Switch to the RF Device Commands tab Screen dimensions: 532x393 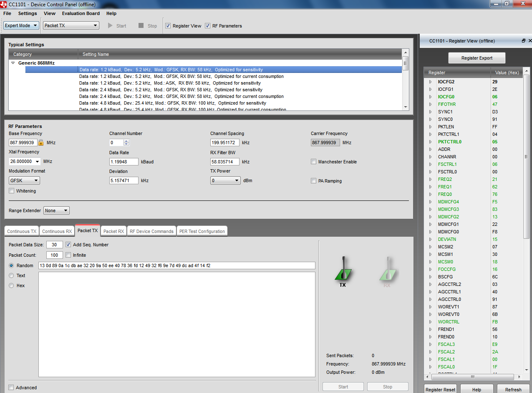151,231
